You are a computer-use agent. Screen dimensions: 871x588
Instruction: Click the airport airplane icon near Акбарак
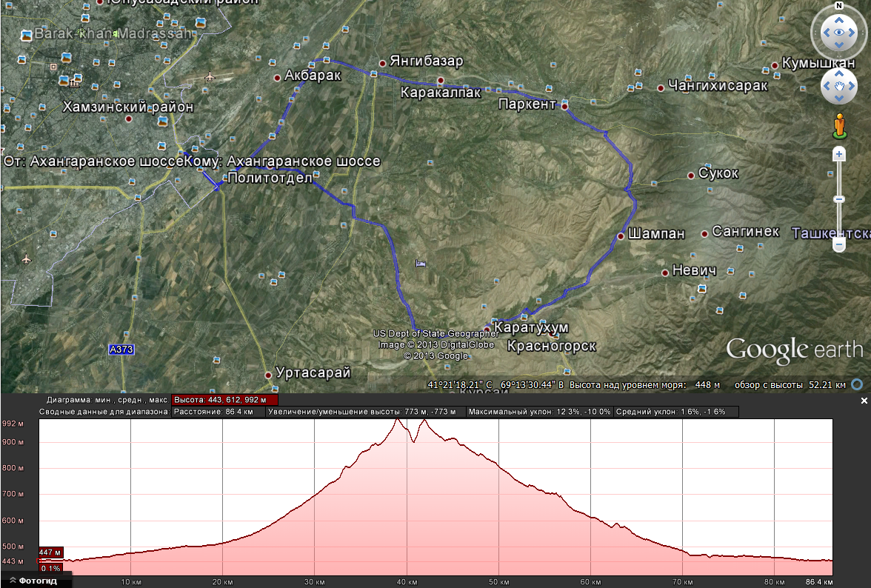click(x=210, y=76)
